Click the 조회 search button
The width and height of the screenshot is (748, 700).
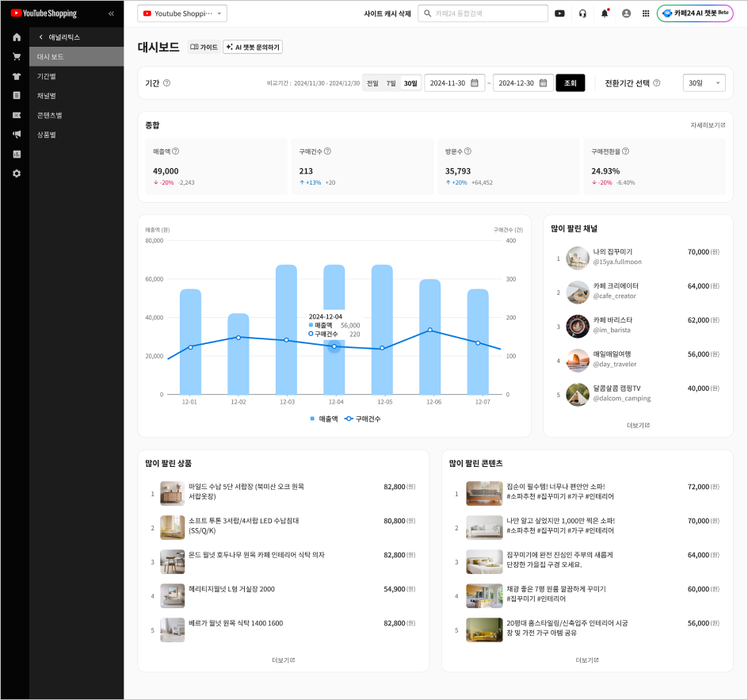(x=570, y=83)
